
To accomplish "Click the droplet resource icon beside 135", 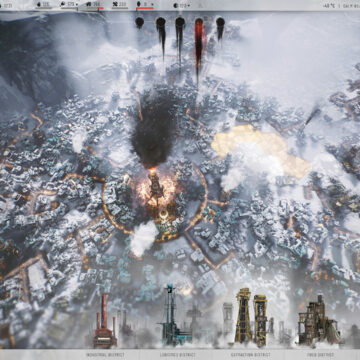I will click(38, 4).
